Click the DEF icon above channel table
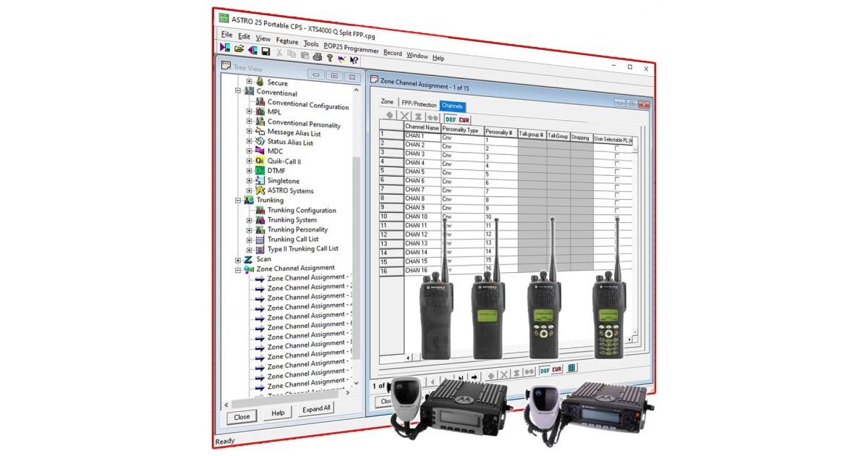 pyautogui.click(x=450, y=119)
